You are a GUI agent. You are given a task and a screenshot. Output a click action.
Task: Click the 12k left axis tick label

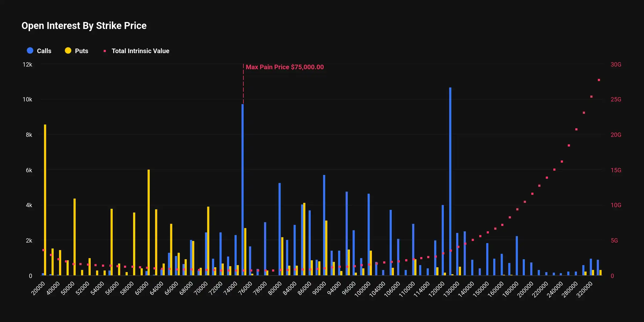click(27, 64)
